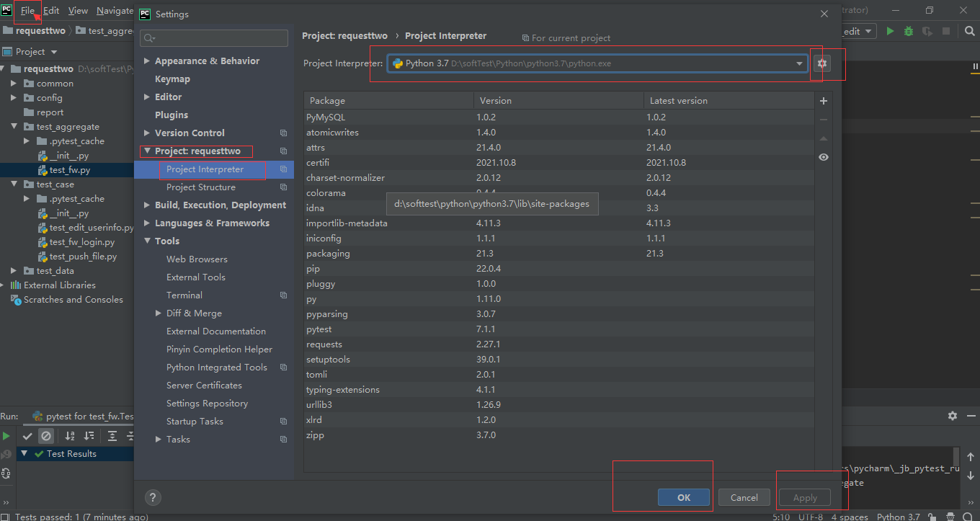Click the up arrow in Run console gutter
The image size is (980, 521).
(x=971, y=457)
